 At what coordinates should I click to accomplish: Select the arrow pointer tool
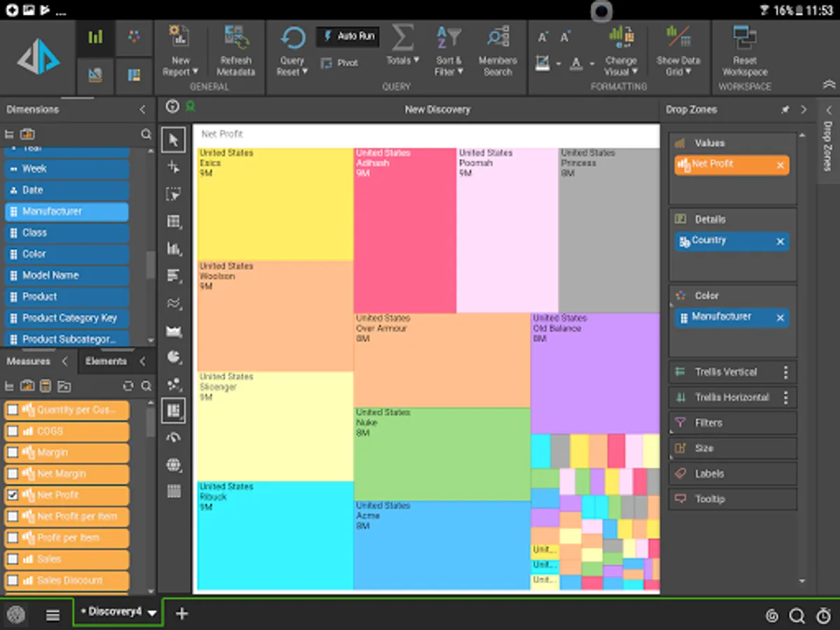[x=174, y=139]
